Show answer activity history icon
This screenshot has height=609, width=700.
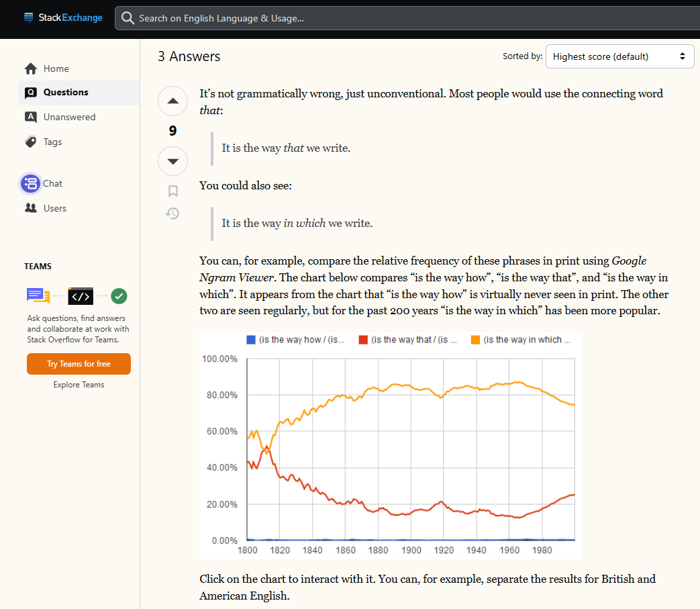pos(172,214)
